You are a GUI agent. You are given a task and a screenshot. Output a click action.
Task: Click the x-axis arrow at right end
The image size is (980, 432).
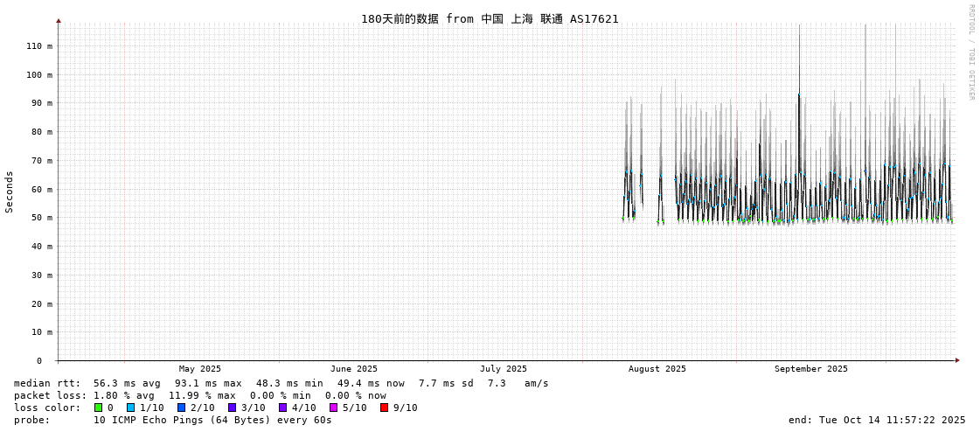pos(957,360)
